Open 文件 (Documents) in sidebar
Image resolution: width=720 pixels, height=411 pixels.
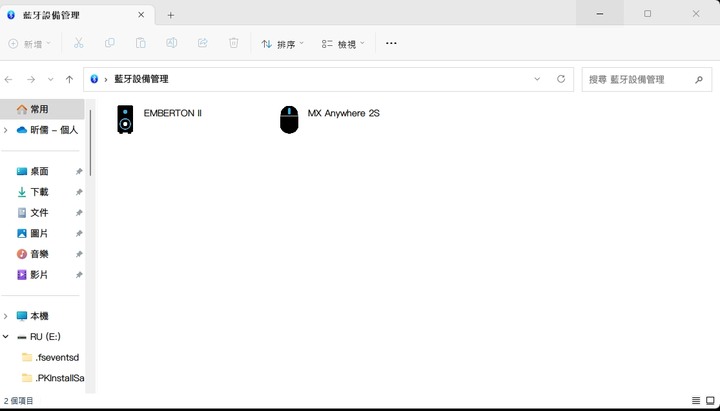coord(33,213)
